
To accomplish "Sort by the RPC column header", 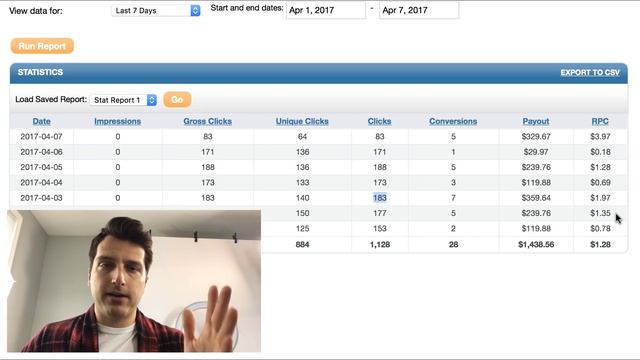I will pyautogui.click(x=600, y=121).
